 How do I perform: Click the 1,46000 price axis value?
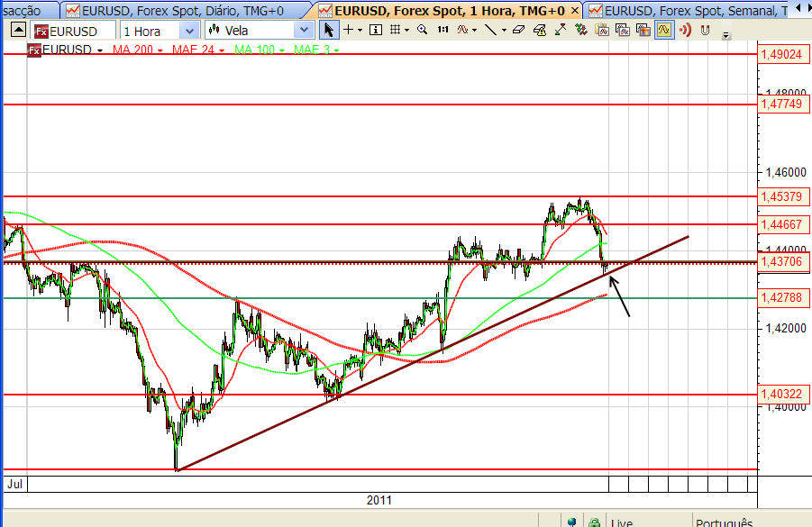(x=786, y=172)
